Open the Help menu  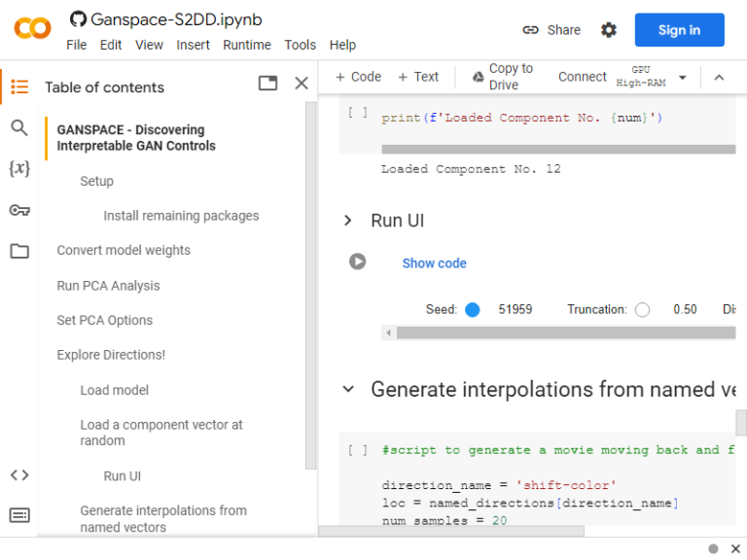(x=342, y=45)
